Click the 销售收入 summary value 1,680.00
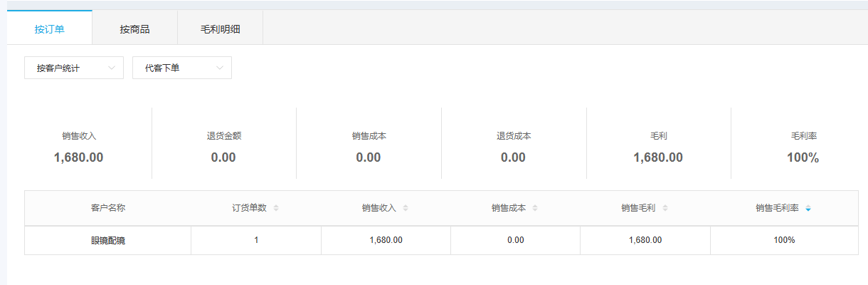 point(78,157)
